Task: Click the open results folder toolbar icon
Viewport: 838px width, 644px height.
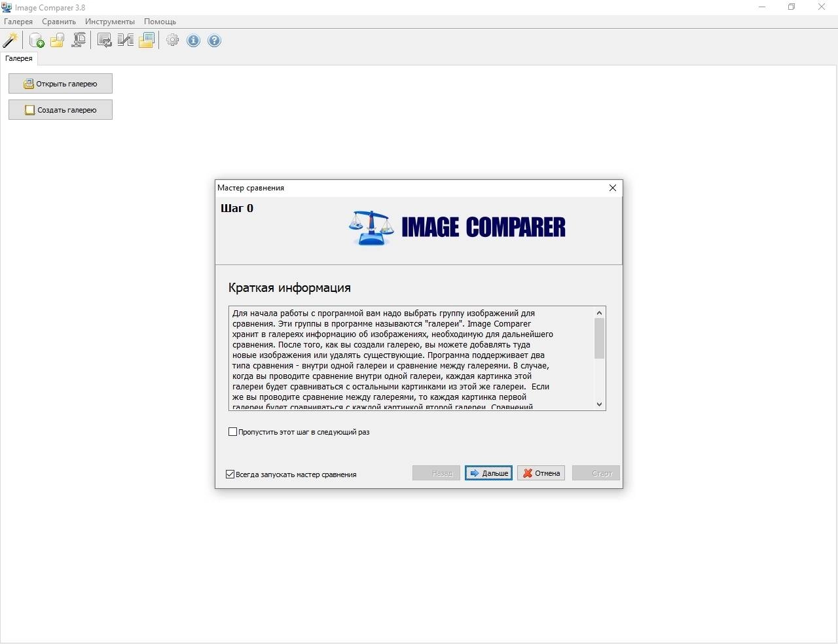Action: [146, 41]
